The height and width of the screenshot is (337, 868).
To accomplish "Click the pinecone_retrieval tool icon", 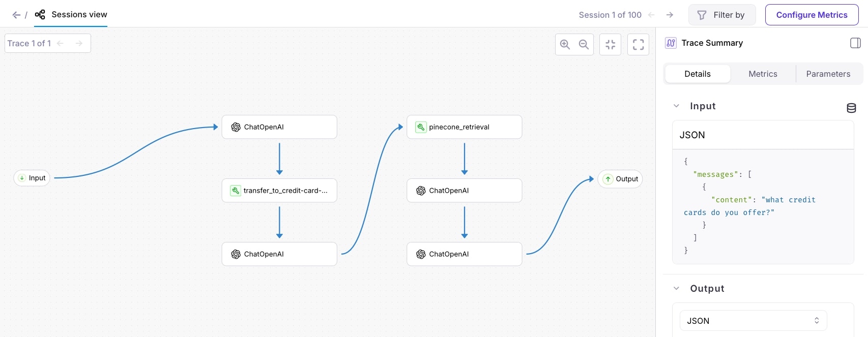I will click(x=421, y=127).
